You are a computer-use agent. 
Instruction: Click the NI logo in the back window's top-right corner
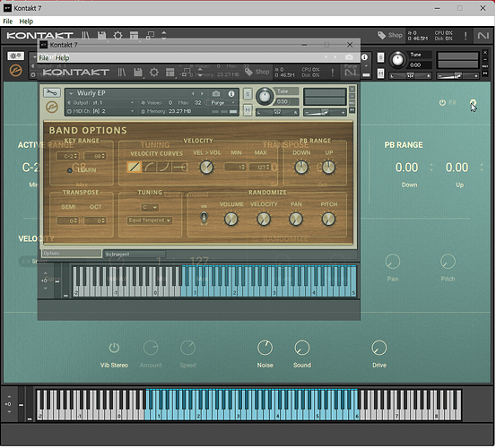pyautogui.click(x=483, y=35)
